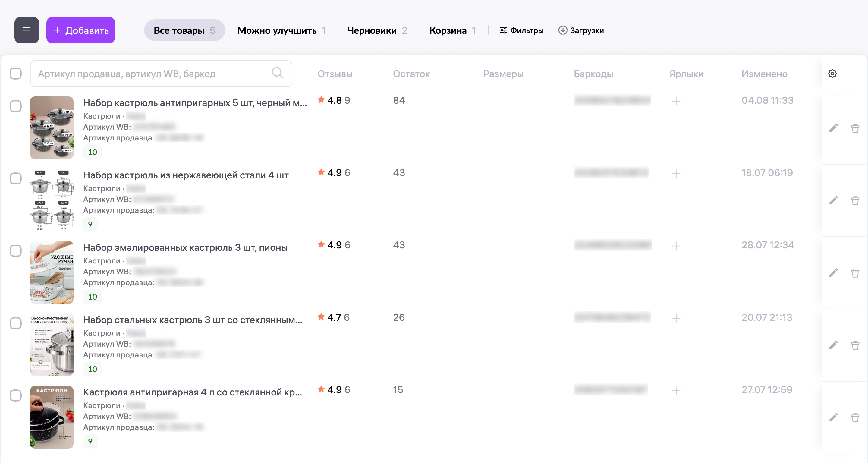The image size is (868, 463).
Task: Add label to item changed 28.07 12:34
Action: (676, 246)
